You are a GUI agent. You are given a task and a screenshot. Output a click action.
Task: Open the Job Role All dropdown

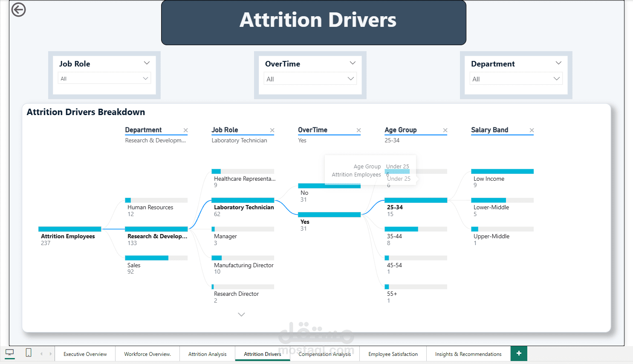point(104,78)
